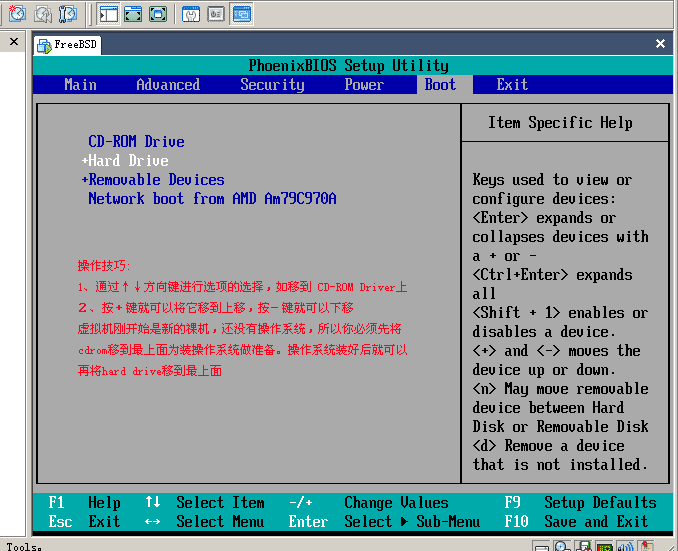This screenshot has height=551, width=678.
Task: Click the revert to snapshot icon
Action: [x=43, y=14]
